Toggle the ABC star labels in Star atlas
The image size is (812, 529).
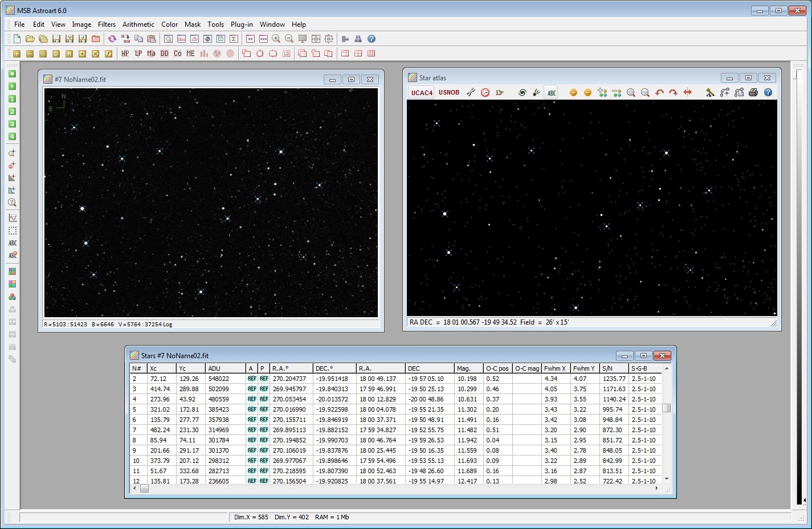click(x=551, y=92)
